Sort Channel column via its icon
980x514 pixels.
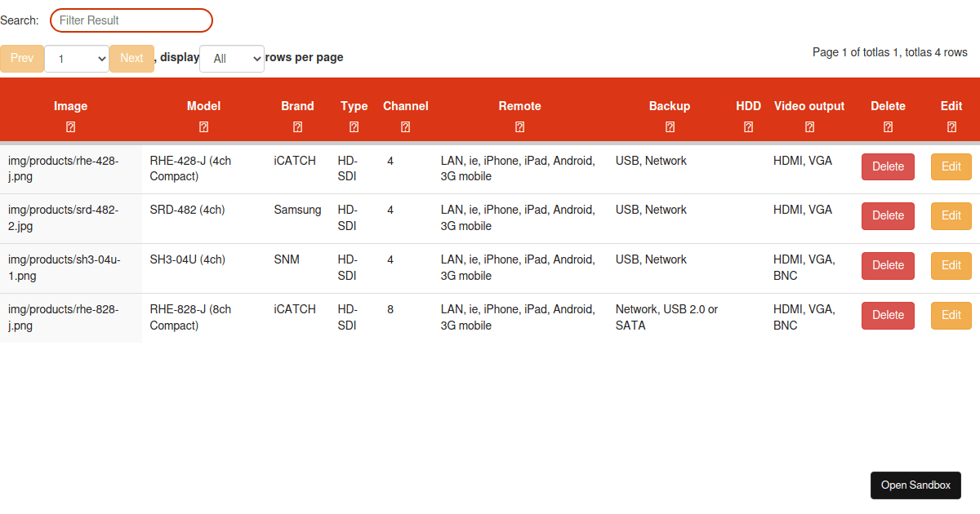(x=406, y=127)
